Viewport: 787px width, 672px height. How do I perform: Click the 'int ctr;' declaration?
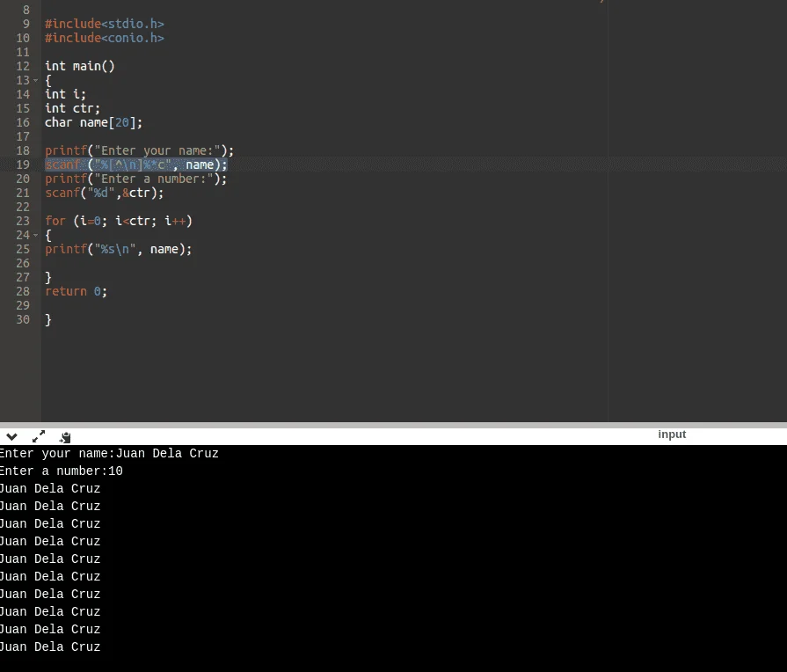click(x=72, y=108)
